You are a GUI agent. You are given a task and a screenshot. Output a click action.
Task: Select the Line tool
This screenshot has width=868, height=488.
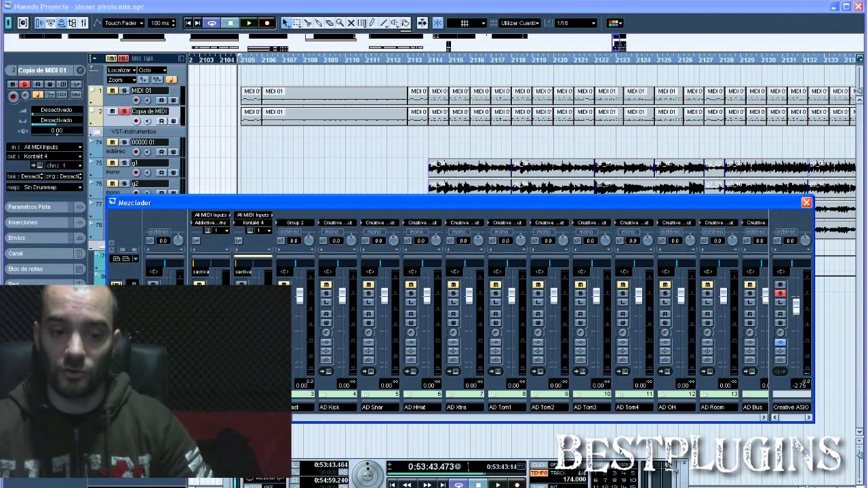click(383, 23)
